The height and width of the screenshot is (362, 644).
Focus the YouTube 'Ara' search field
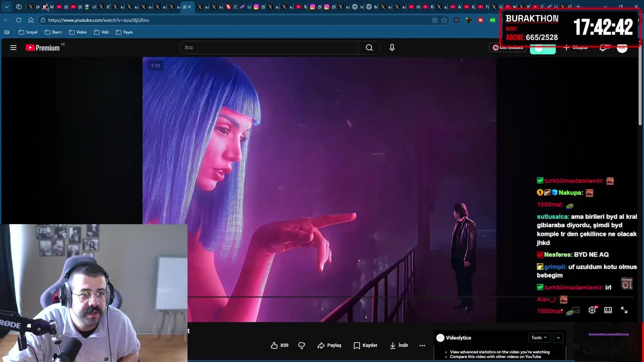pos(269,48)
